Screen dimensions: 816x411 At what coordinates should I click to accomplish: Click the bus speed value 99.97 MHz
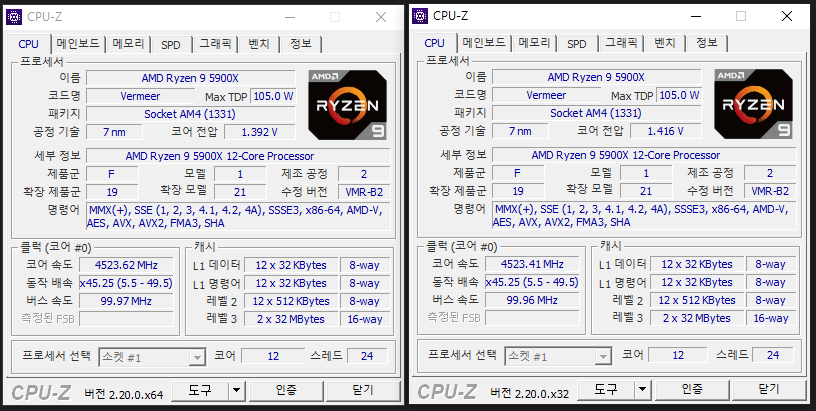coord(126,301)
